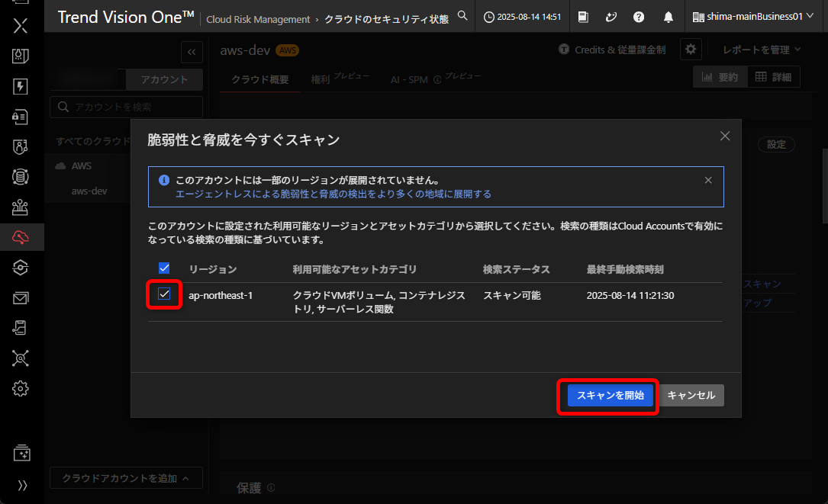Dismiss the info banner with its X
The height and width of the screenshot is (504, 828).
click(708, 181)
